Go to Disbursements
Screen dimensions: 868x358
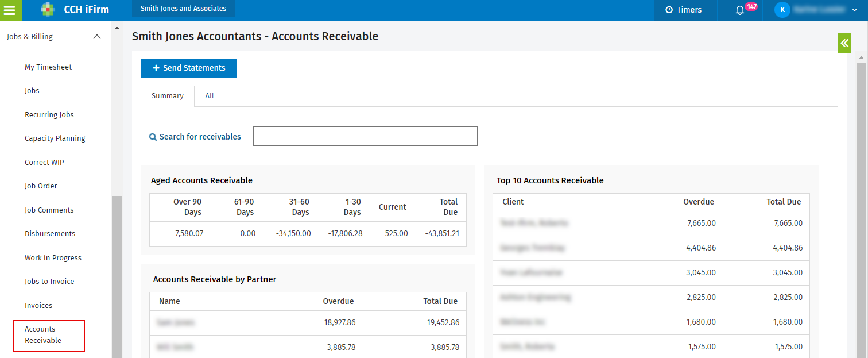[50, 234]
